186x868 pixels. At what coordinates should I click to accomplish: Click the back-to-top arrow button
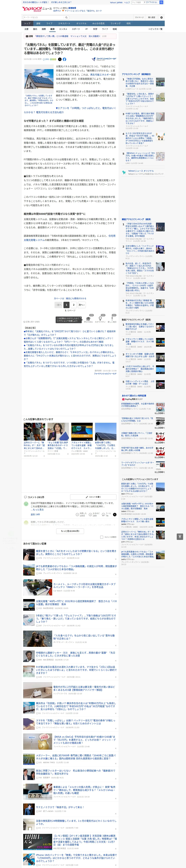click(x=180, y=537)
